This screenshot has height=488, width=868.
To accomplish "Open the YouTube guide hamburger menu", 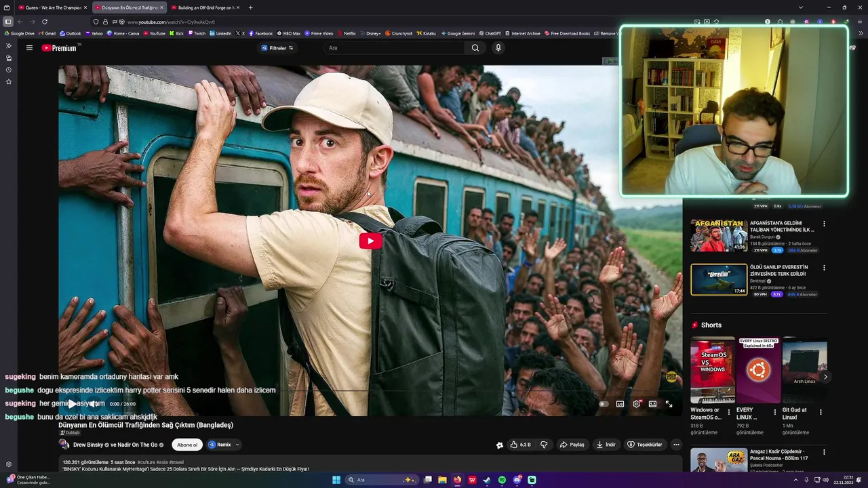I will (x=29, y=48).
